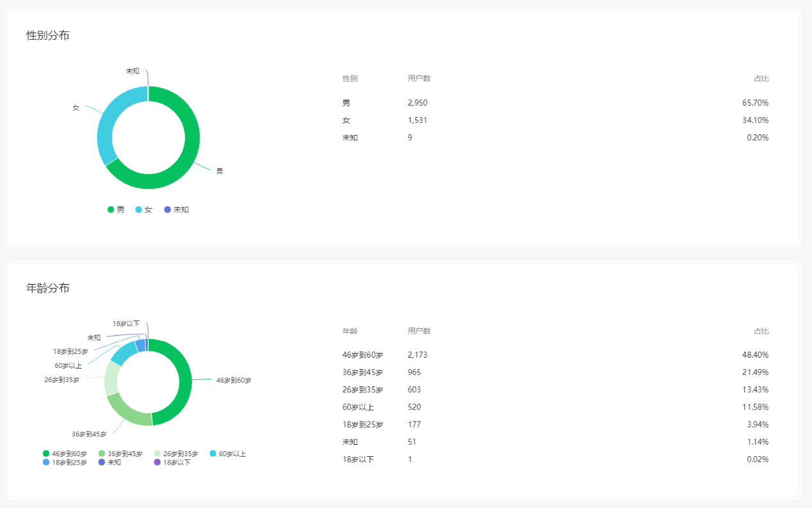Select the 36岁到45岁 row in age table

pyautogui.click(x=555, y=372)
